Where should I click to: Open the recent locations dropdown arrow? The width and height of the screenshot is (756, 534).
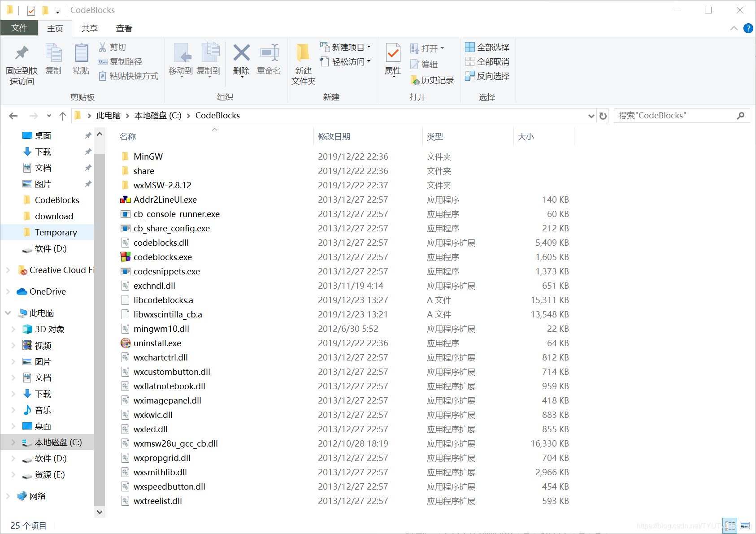(x=49, y=116)
